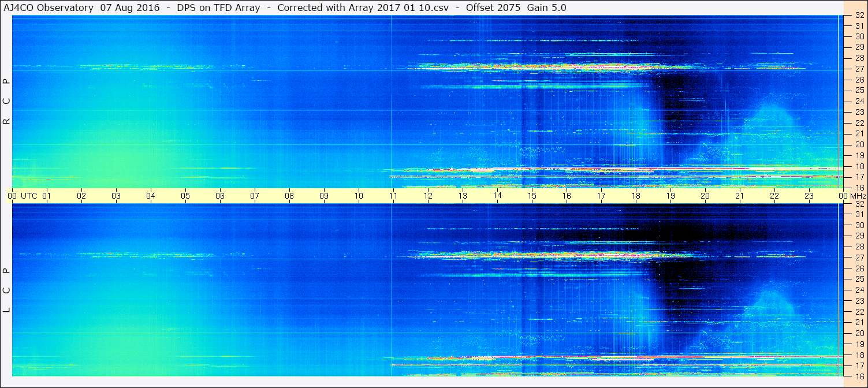Click the 13 hour mark on UTC axis
Viewport: 868px width, 388px height.
click(462, 196)
